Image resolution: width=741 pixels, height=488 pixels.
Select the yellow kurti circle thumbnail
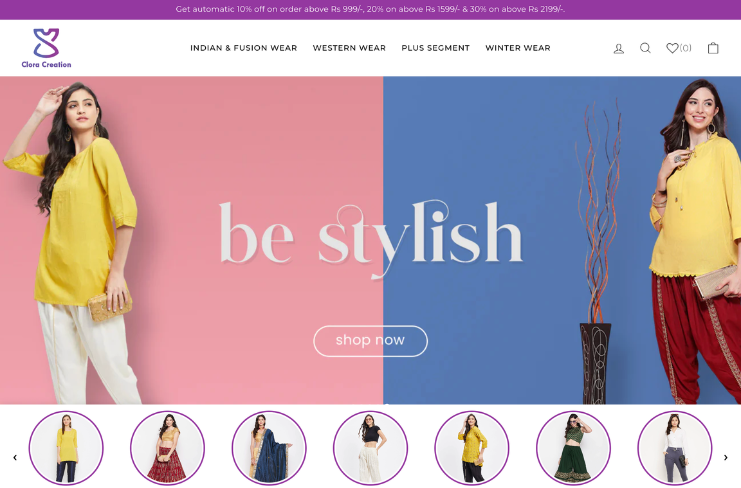[66, 448]
